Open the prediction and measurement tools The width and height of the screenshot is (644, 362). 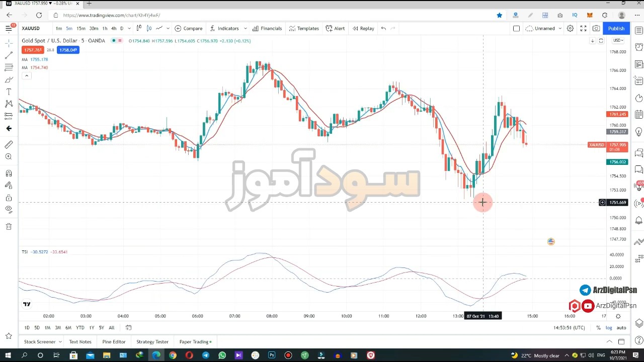point(9,116)
